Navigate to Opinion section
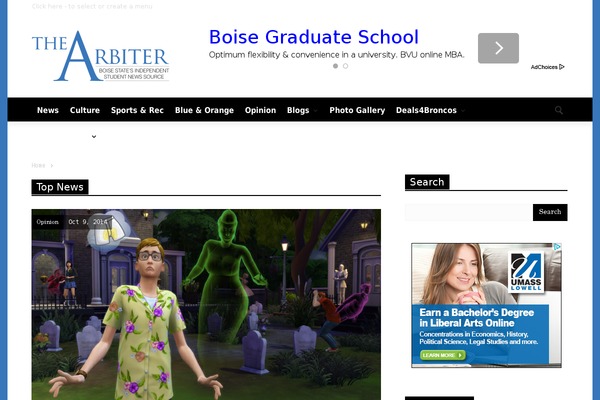Screen dimensions: 600x400 260,110
